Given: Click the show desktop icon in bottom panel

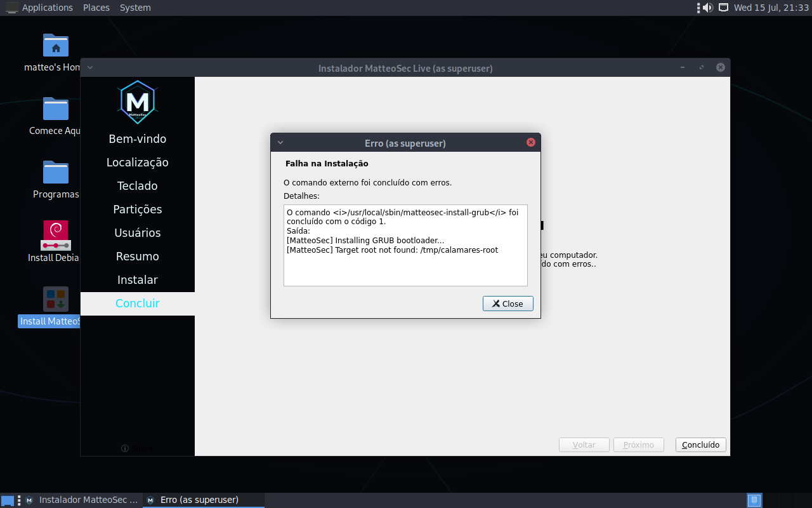Looking at the screenshot, I should click(x=8, y=500).
